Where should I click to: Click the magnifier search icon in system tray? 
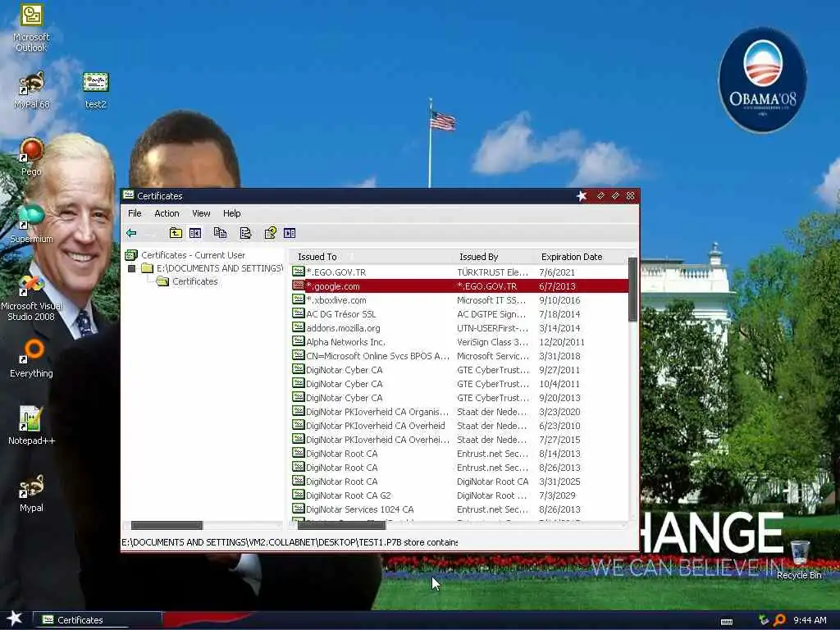tap(779, 620)
